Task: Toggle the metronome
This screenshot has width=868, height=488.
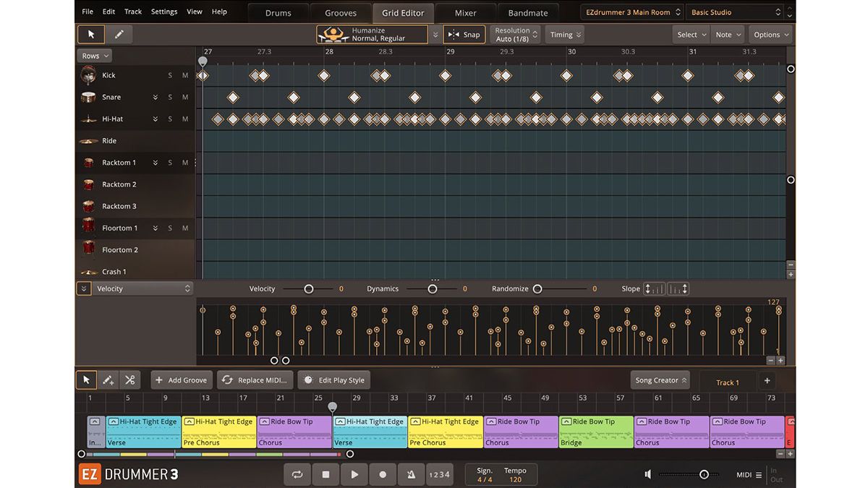Action: coord(411,474)
